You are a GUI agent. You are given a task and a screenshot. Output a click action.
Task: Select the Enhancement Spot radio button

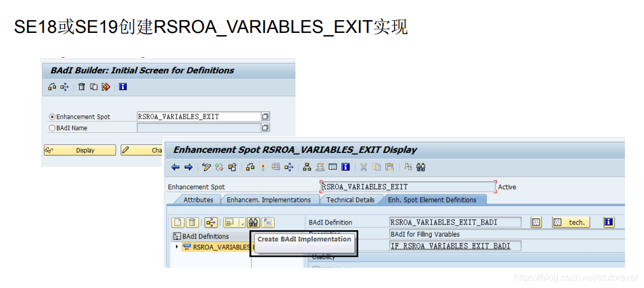pyautogui.click(x=52, y=117)
